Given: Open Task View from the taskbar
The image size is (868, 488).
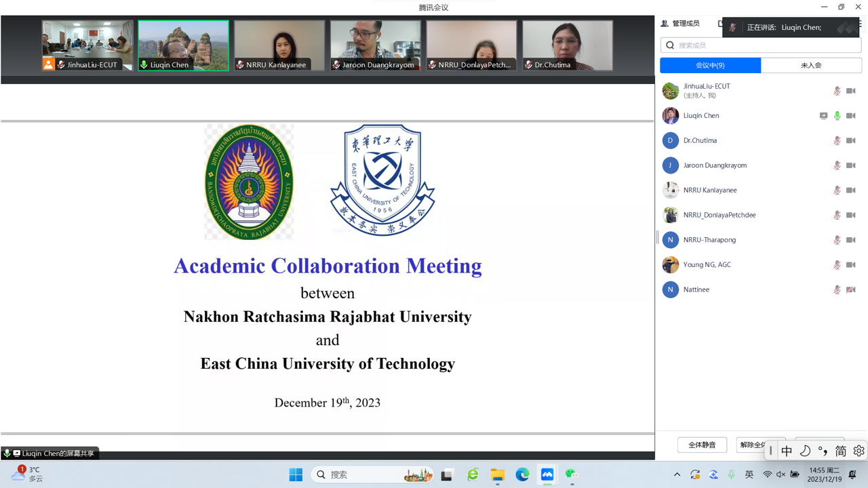Looking at the screenshot, I should click(447, 475).
